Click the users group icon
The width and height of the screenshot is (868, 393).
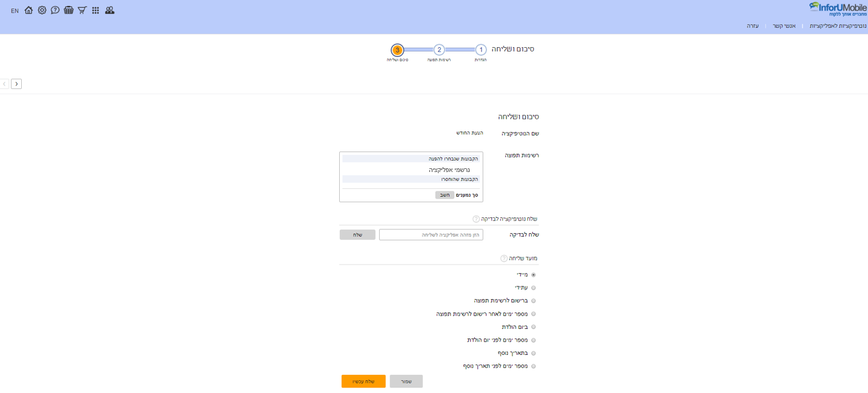tap(110, 10)
